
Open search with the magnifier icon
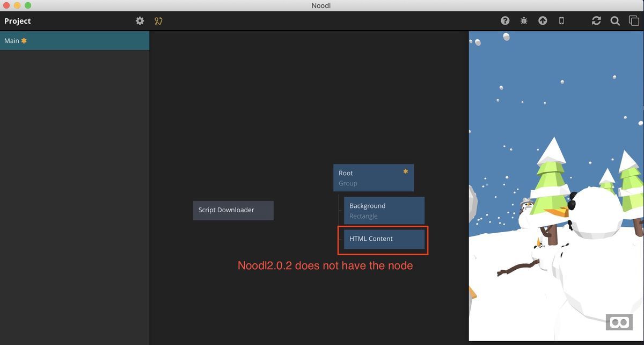point(615,21)
